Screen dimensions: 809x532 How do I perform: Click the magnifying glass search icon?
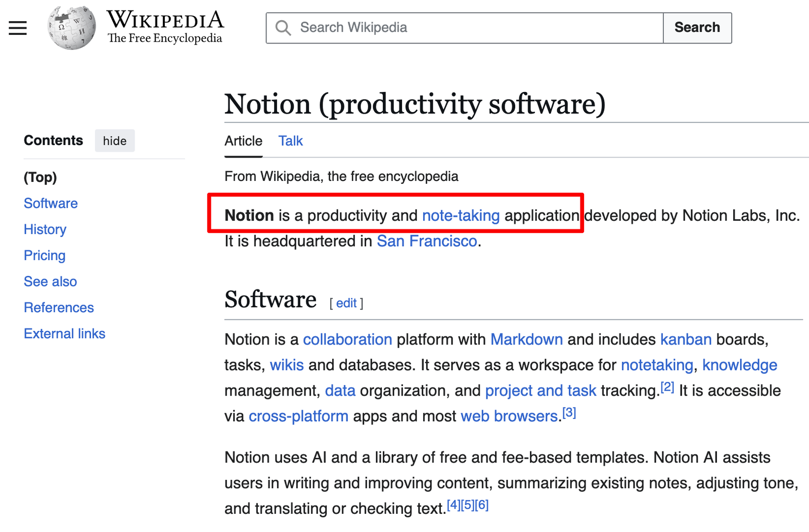pos(283,28)
